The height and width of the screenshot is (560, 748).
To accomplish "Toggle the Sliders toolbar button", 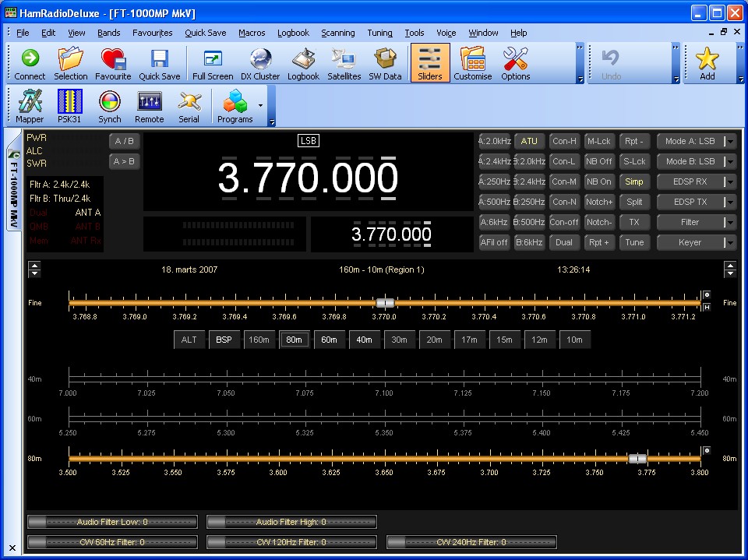I will [x=430, y=63].
